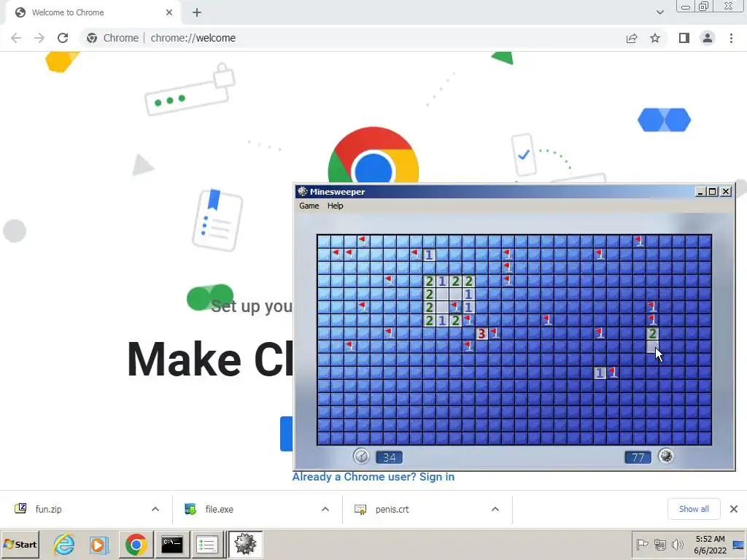The width and height of the screenshot is (747, 560).
Task: Click the flagged tile right of red 3
Action: click(495, 333)
